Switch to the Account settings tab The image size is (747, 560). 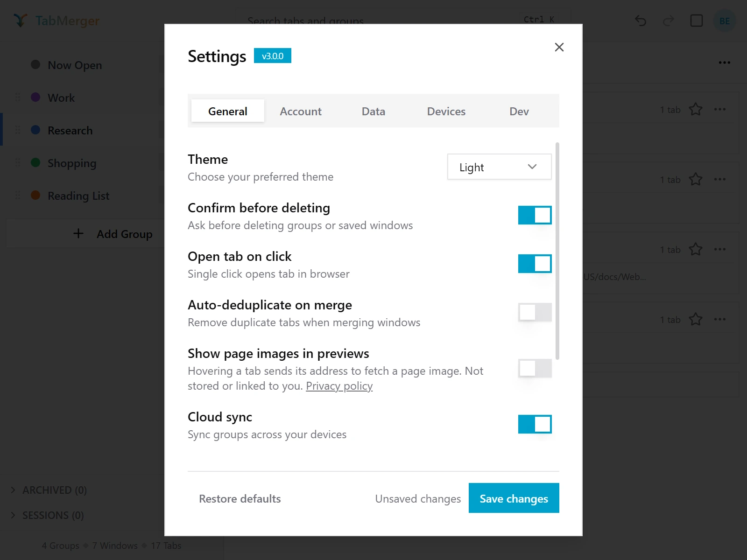click(x=301, y=111)
